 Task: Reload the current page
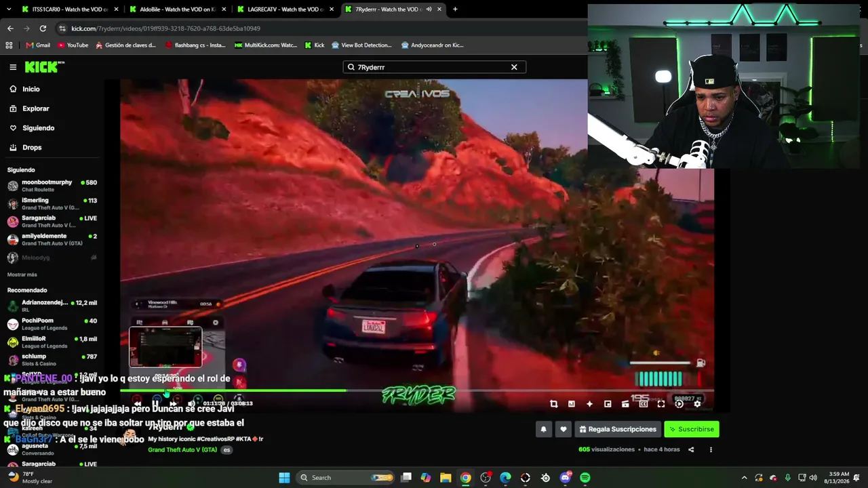click(43, 28)
